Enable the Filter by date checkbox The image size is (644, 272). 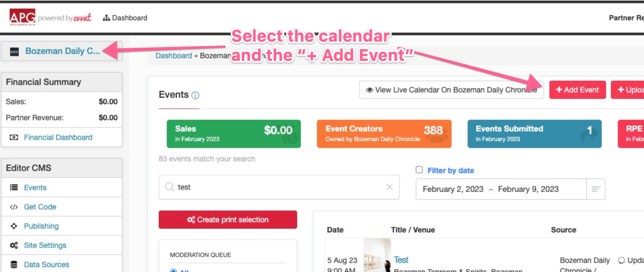click(420, 170)
